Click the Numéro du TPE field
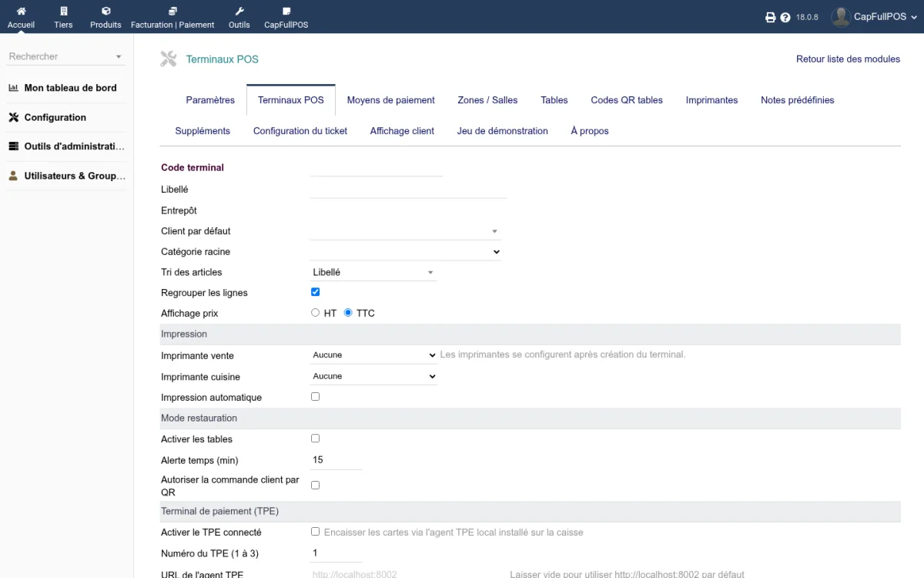The width and height of the screenshot is (924, 578). tap(336, 553)
